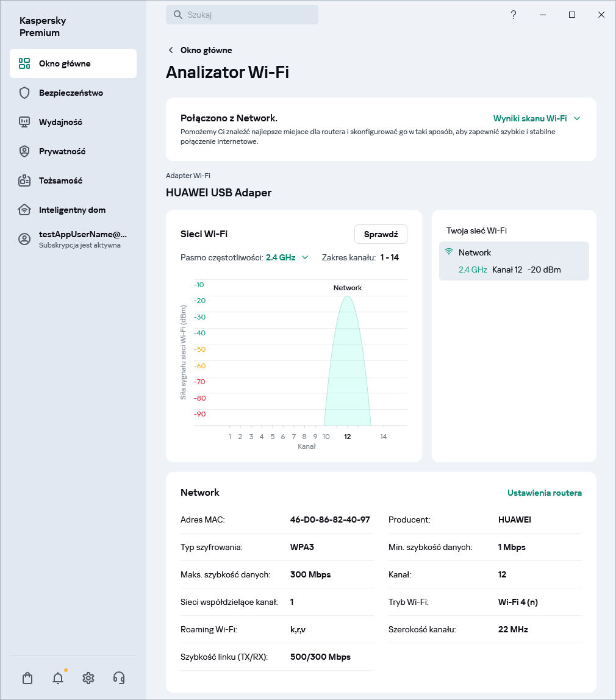
Task: Click the Network signal curve on the chart
Action: [x=348, y=366]
